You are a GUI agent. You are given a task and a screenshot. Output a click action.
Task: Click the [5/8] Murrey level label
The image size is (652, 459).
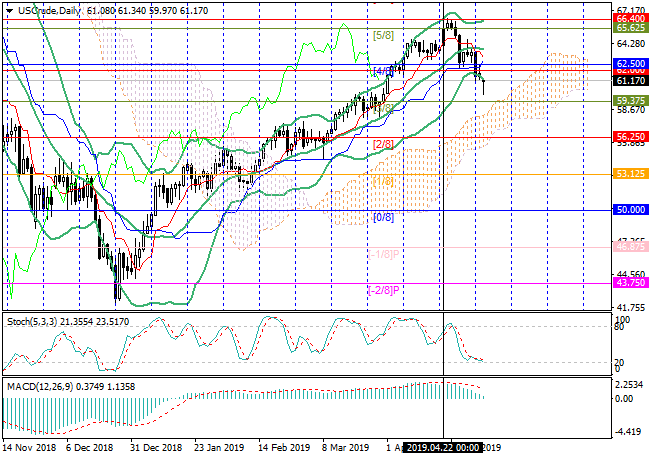coord(383,35)
